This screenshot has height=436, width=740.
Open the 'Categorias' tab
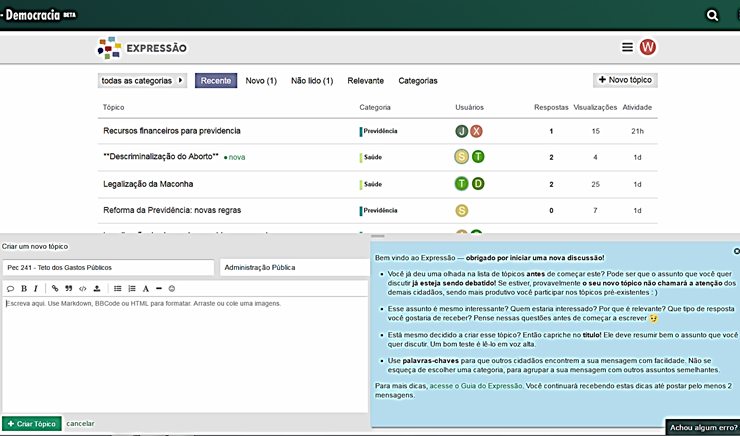418,80
